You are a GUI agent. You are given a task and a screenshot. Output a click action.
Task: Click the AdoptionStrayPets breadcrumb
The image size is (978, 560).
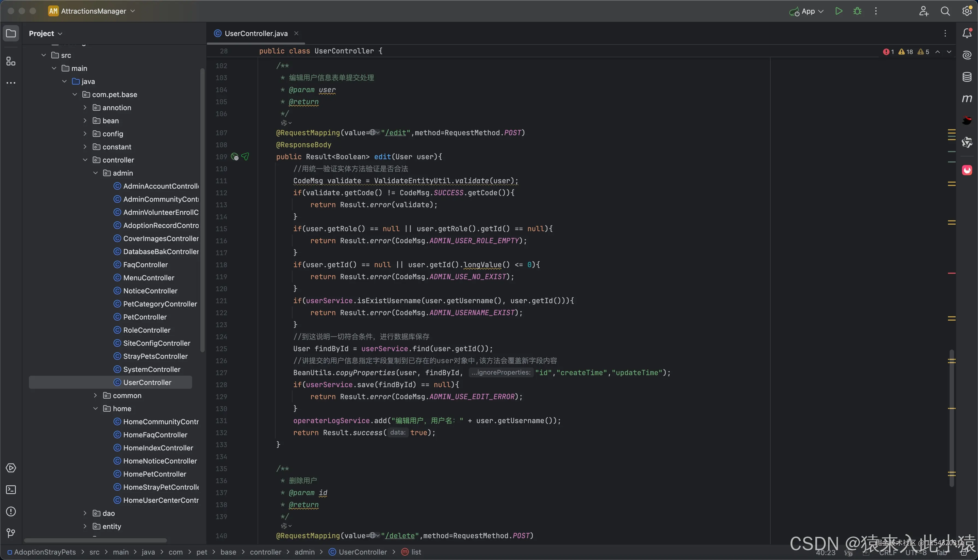pos(41,552)
